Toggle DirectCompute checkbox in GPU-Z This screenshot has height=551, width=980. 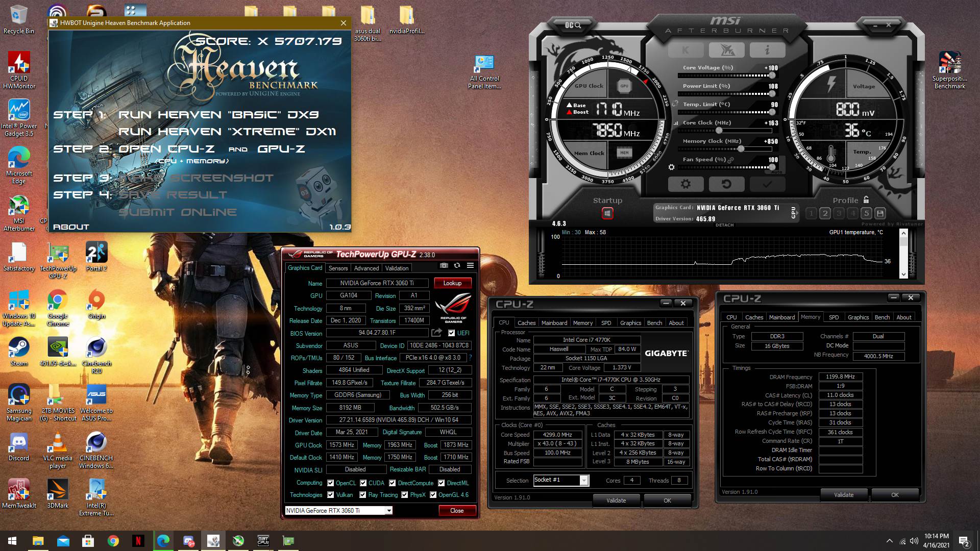click(392, 483)
